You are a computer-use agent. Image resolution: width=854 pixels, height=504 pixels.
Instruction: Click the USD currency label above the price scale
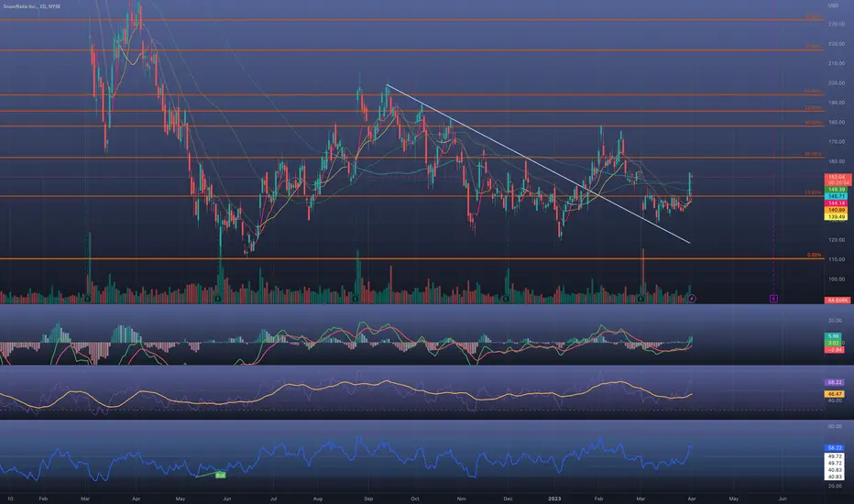(833, 5)
